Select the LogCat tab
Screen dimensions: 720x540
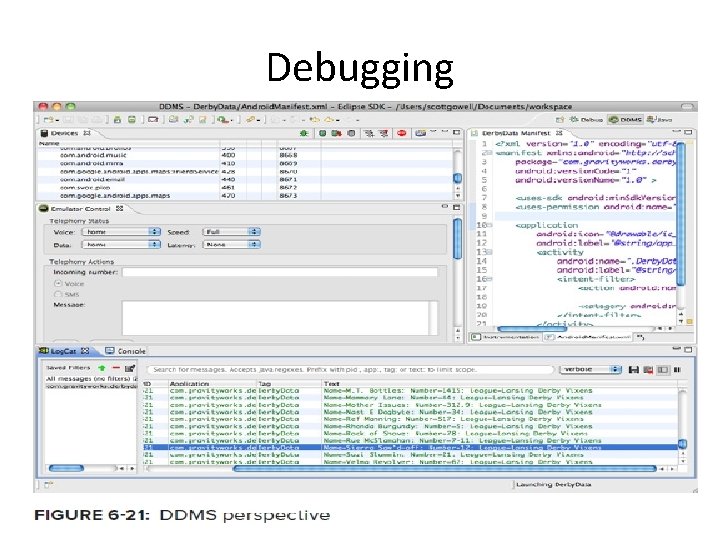coord(64,351)
